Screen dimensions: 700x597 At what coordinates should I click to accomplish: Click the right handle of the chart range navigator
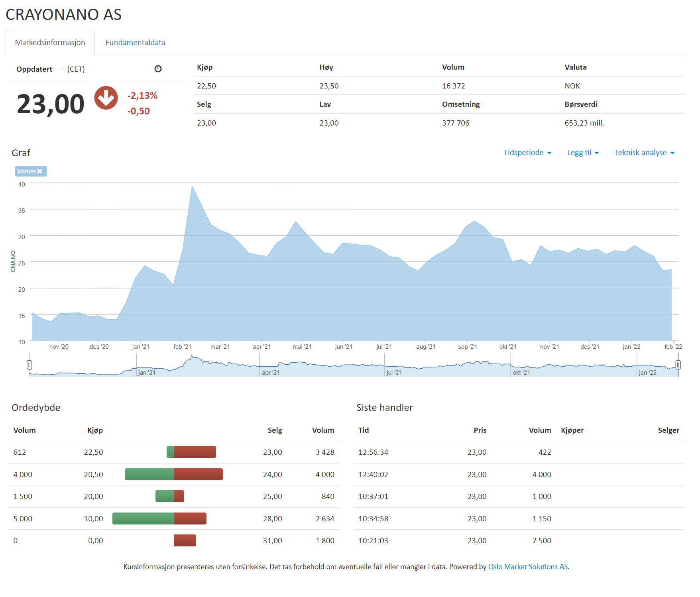pyautogui.click(x=678, y=365)
